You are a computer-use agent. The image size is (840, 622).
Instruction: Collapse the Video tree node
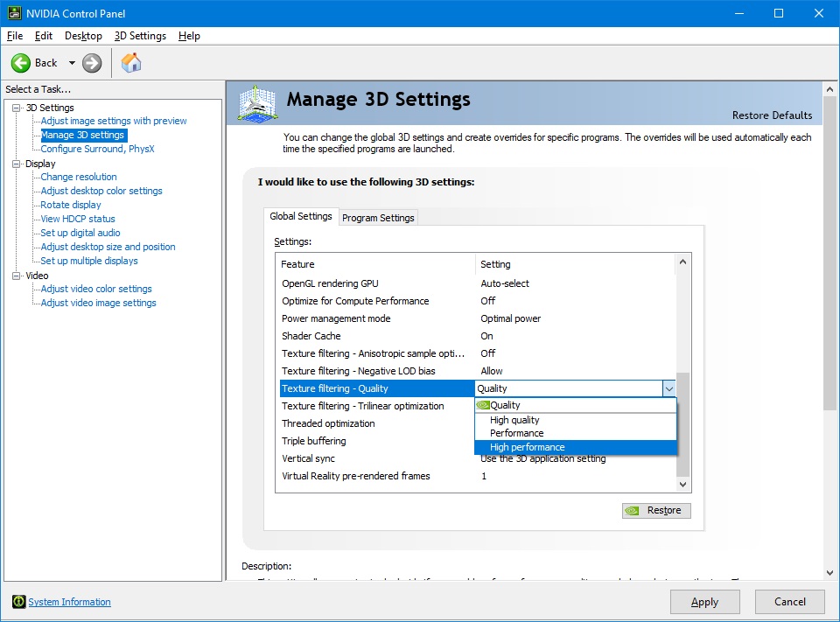point(17,276)
